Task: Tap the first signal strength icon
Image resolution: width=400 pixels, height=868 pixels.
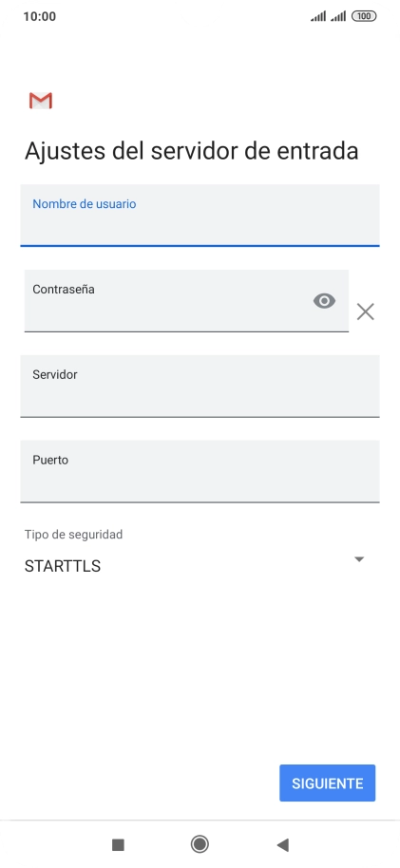Action: tap(318, 16)
